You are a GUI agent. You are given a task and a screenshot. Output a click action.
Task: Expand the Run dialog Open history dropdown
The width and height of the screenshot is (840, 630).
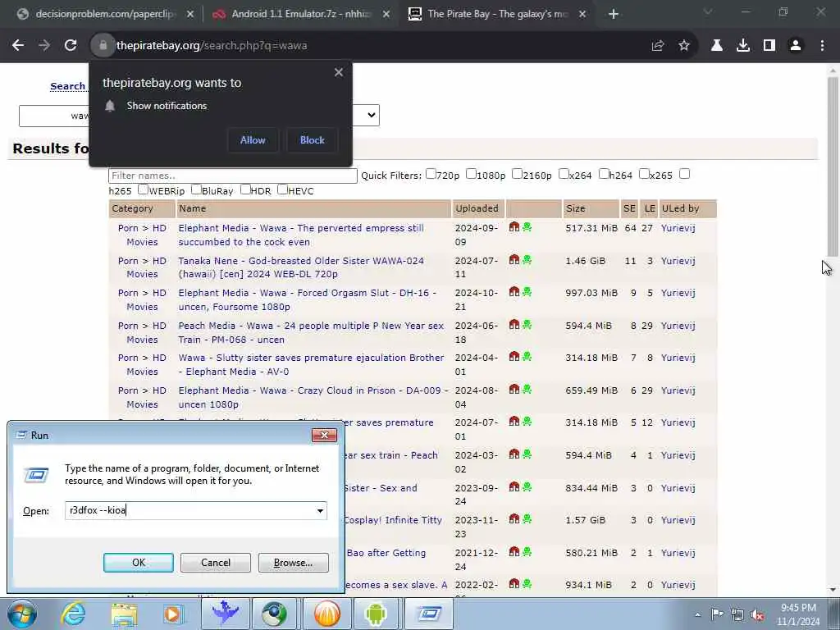(x=320, y=510)
